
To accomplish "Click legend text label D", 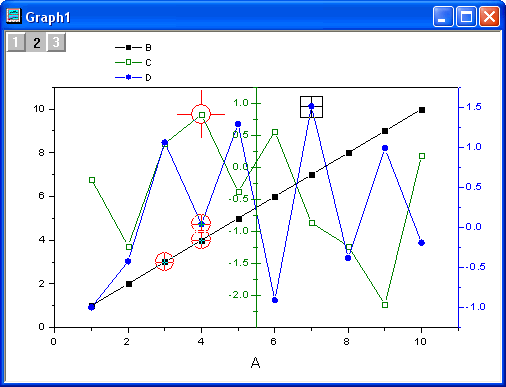I will click(x=148, y=78).
